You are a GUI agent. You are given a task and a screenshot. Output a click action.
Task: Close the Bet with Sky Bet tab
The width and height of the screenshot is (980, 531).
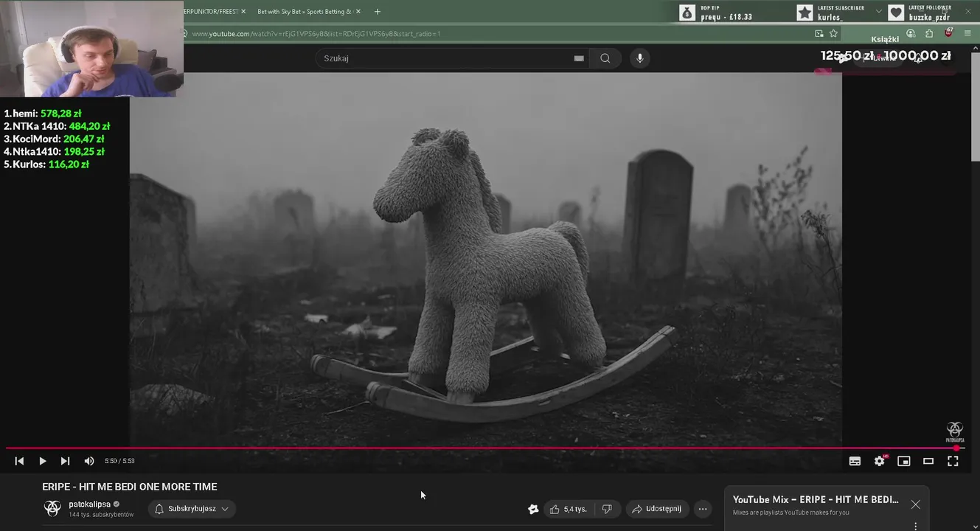pyautogui.click(x=358, y=12)
